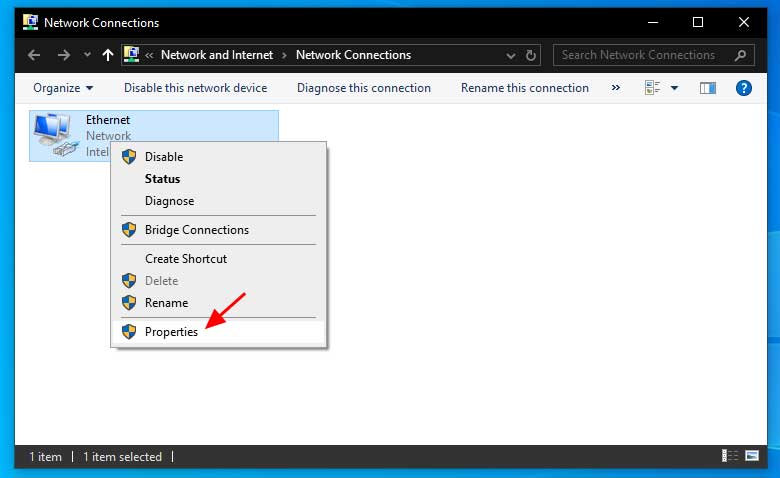Screen dimensions: 780x478
Task: Click Disable this network device
Action: [x=195, y=88]
